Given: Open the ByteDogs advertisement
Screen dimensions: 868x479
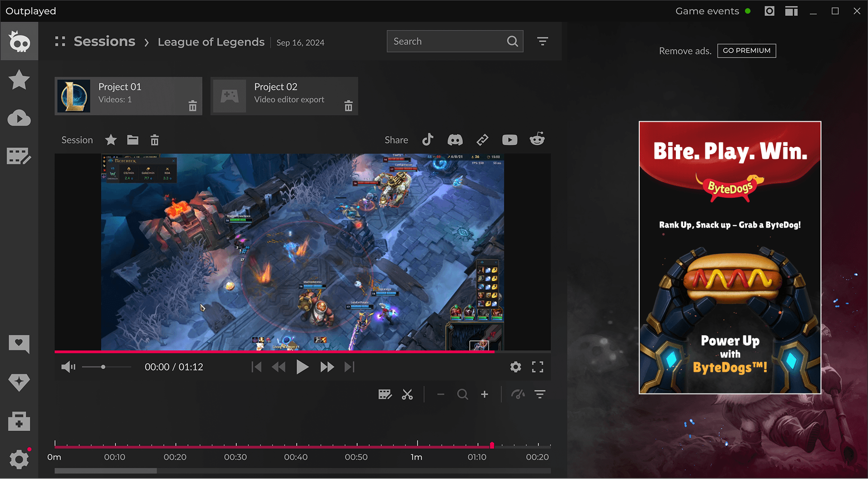Looking at the screenshot, I should click(730, 257).
